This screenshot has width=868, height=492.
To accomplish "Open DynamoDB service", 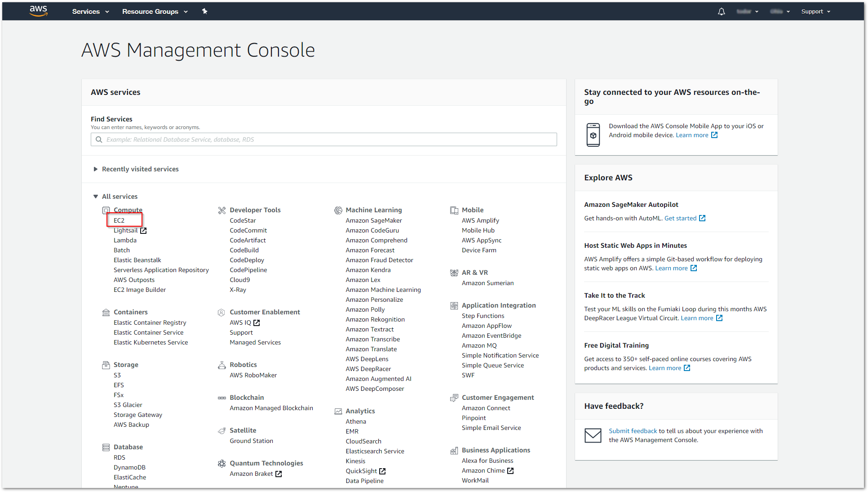I will click(x=129, y=467).
